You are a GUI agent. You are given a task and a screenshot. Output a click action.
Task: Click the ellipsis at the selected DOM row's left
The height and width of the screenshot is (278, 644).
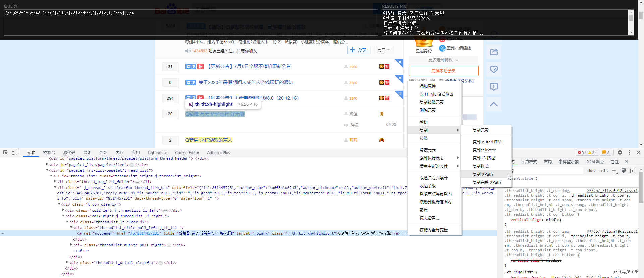click(2, 233)
